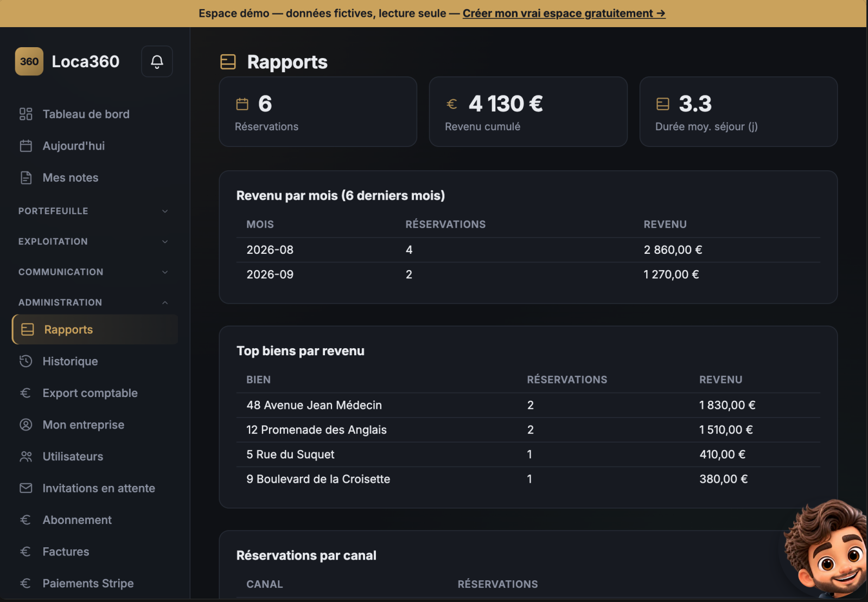Click the 9 Boulevard de la Croisette row
Image resolution: width=868 pixels, height=602 pixels.
tap(528, 479)
